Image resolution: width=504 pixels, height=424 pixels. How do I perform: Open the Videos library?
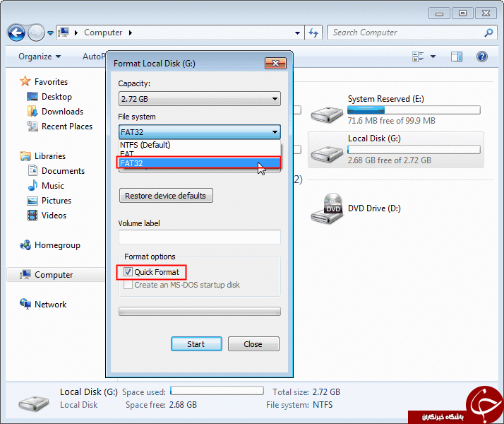[54, 216]
